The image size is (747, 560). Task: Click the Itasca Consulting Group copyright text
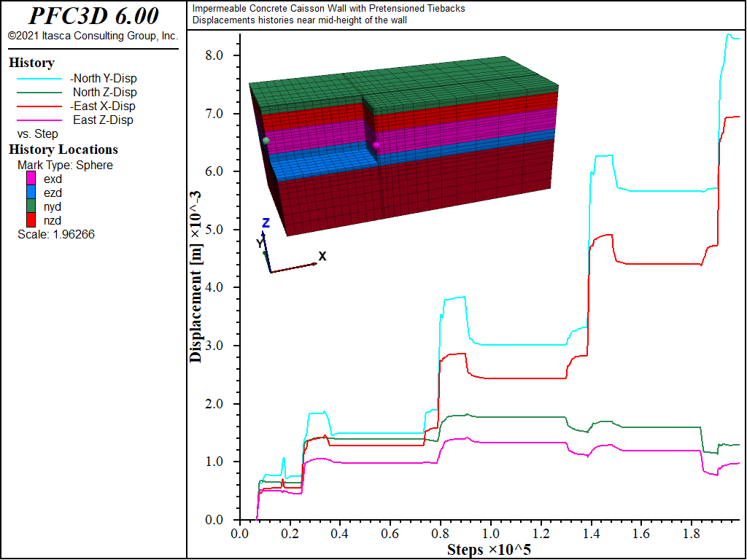[x=93, y=36]
